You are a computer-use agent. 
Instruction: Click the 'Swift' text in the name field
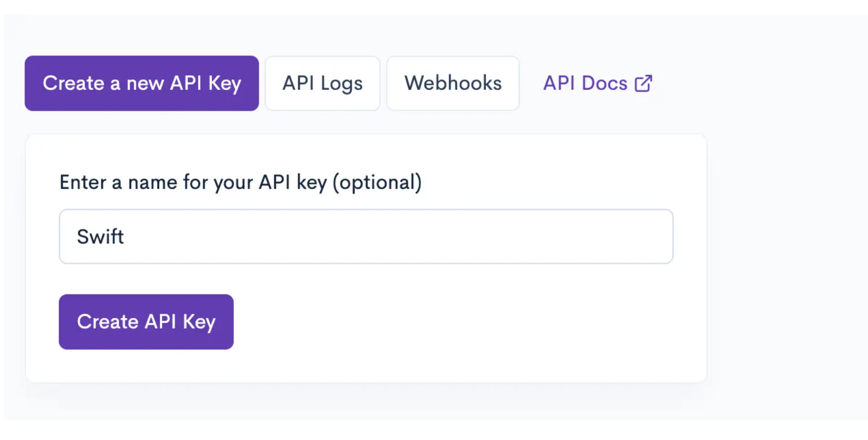(x=100, y=237)
